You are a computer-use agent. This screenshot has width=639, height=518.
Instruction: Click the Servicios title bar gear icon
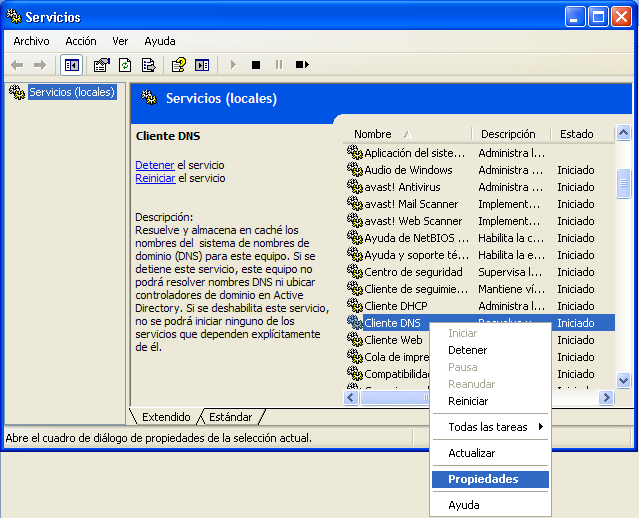pyautogui.click(x=14, y=16)
